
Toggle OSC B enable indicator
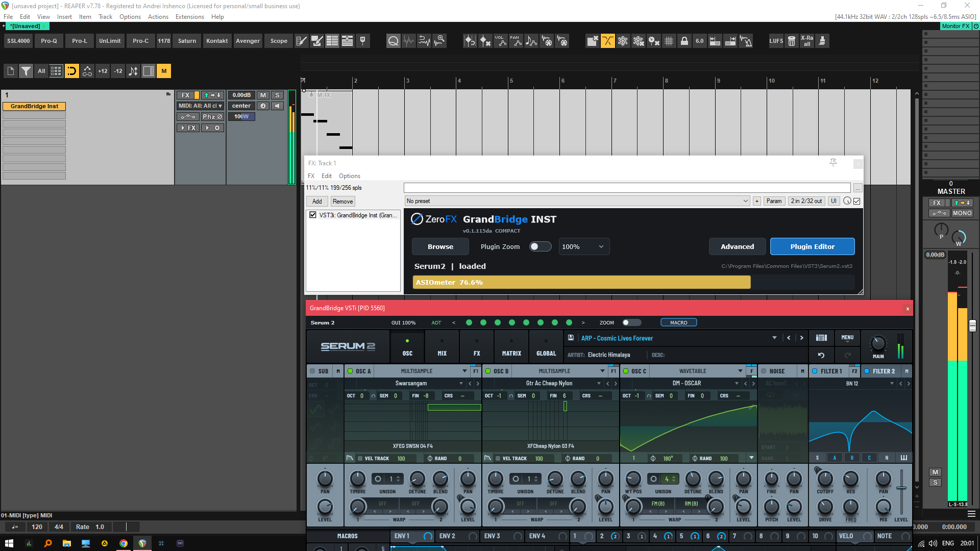pyautogui.click(x=488, y=371)
